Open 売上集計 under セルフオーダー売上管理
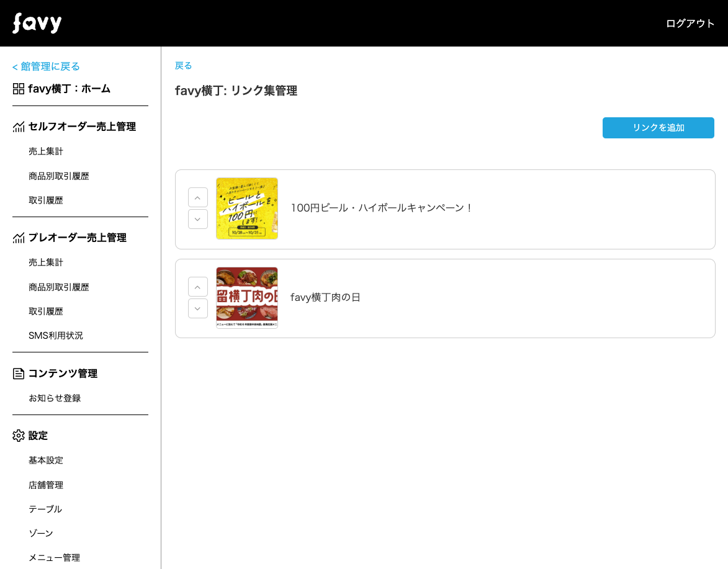The width and height of the screenshot is (728, 569). (46, 151)
